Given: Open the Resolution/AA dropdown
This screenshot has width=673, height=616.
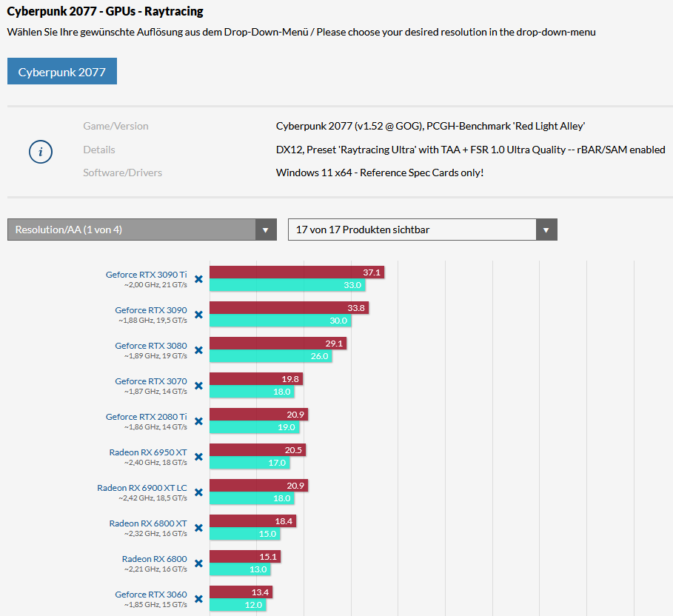Looking at the screenshot, I should tap(142, 230).
